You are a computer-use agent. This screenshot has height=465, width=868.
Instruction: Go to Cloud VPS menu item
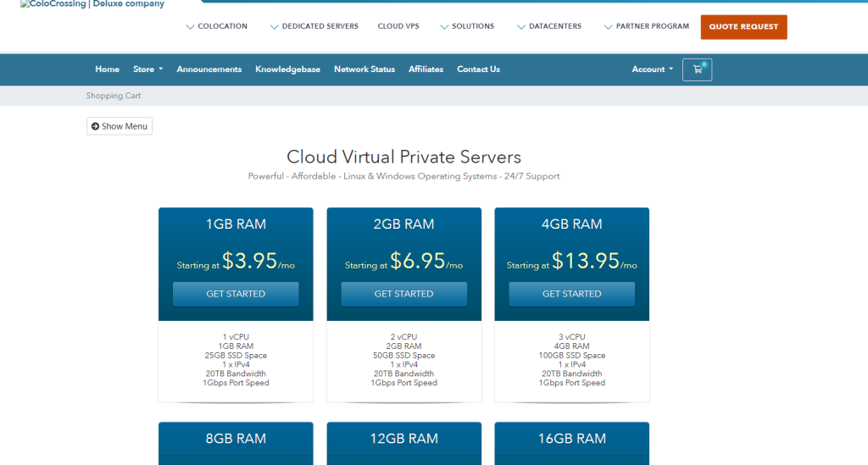coord(398,26)
